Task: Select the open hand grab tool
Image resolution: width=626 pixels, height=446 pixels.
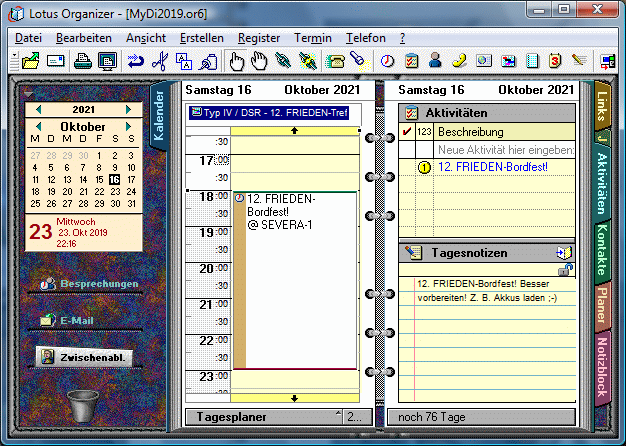Action: pos(259,61)
